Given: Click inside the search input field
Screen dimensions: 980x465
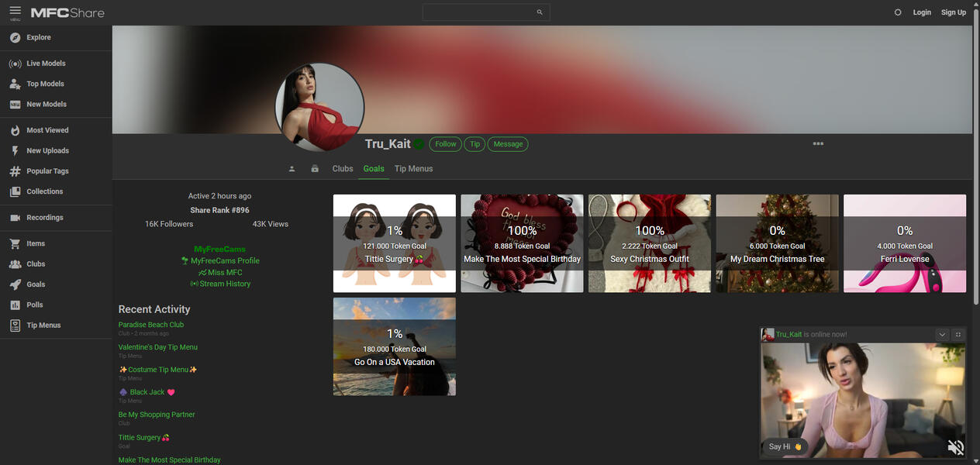Looking at the screenshot, I should click(x=479, y=12).
